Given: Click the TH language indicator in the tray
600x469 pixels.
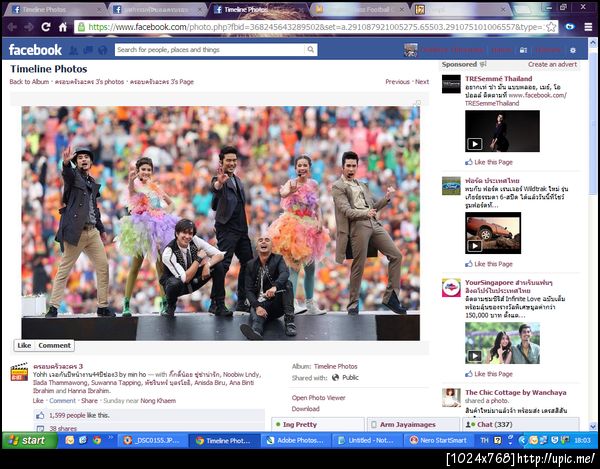Looking at the screenshot, I should pos(484,441).
